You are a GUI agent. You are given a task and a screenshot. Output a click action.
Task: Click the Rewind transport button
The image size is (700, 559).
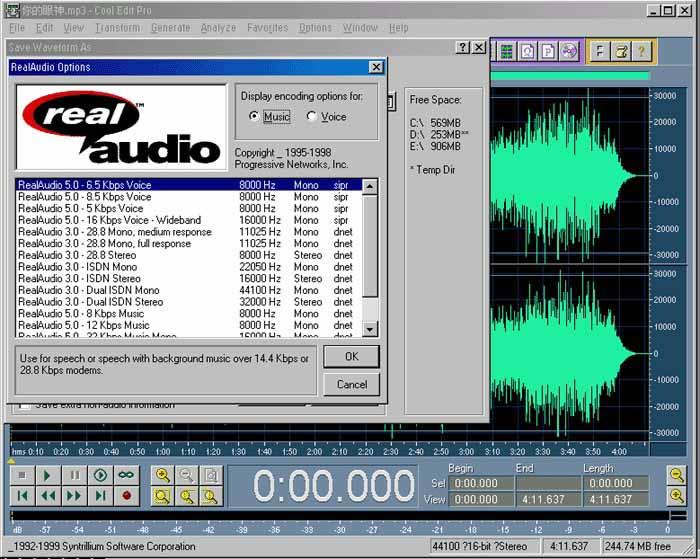click(48, 495)
